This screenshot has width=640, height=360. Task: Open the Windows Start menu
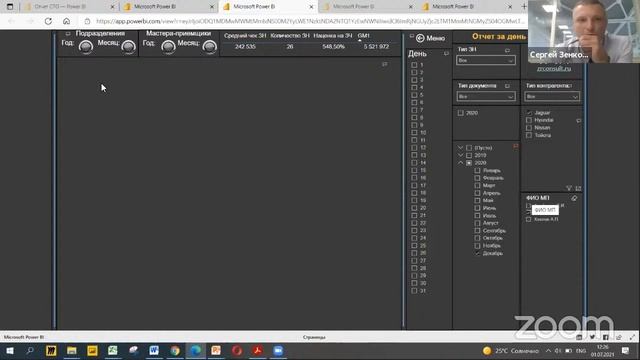coord(10,351)
